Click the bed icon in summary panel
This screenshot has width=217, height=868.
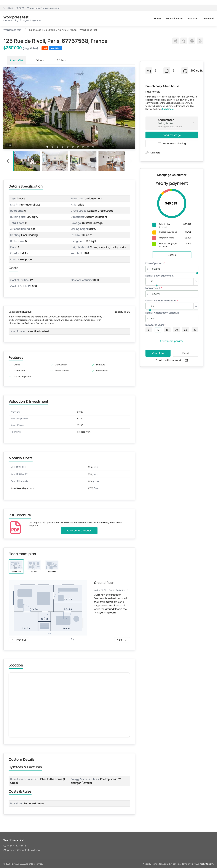[149, 71]
